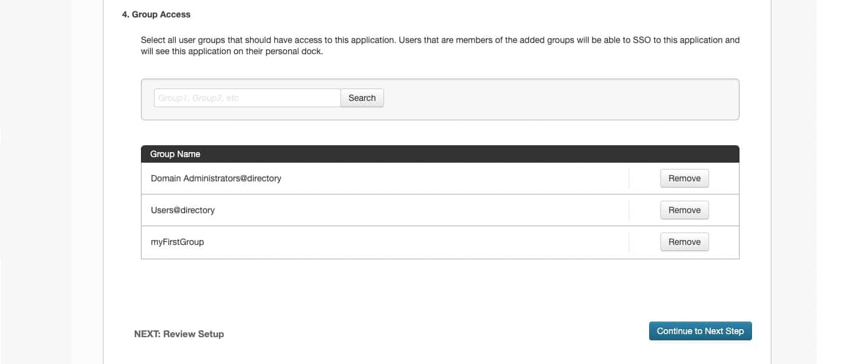Viewport: 868px width, 364px height.
Task: Remove the Domain Administrators@directory group
Action: tap(685, 178)
